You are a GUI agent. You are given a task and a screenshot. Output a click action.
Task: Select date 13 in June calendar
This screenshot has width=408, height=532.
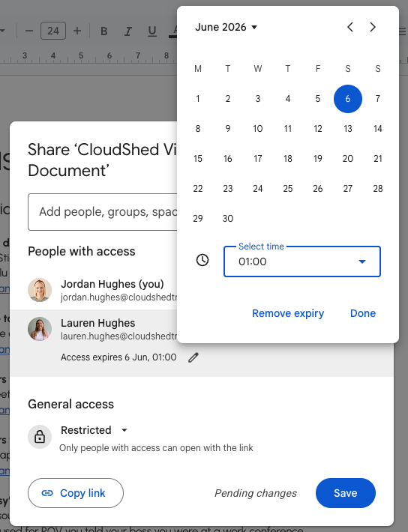[x=348, y=129]
